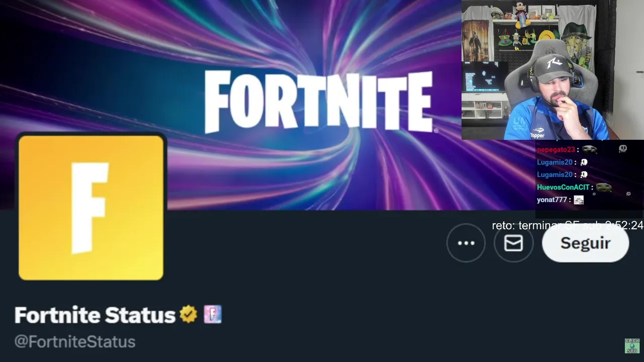The image size is (644, 362).
Task: Click the reto terminar SF challenge text
Action: coord(568,226)
